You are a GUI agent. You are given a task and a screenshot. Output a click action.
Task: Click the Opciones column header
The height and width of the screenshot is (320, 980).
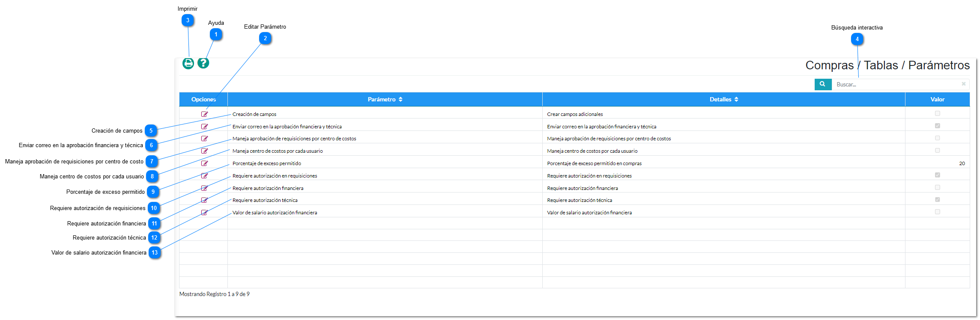coord(203,99)
